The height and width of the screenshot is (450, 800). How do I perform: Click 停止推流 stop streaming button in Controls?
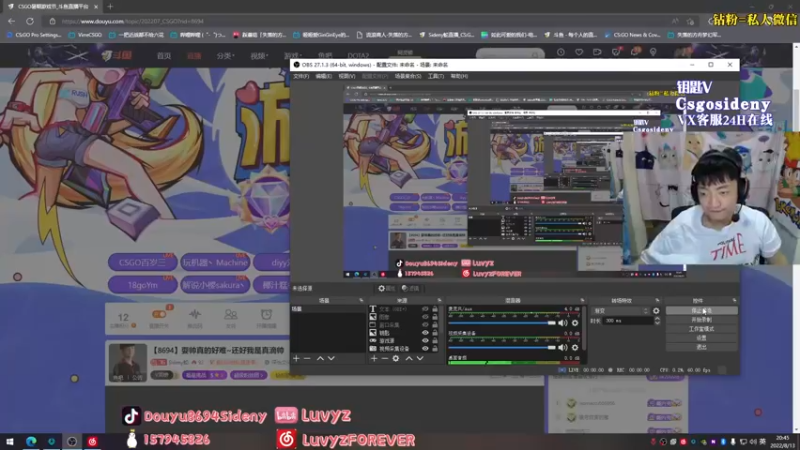point(702,310)
